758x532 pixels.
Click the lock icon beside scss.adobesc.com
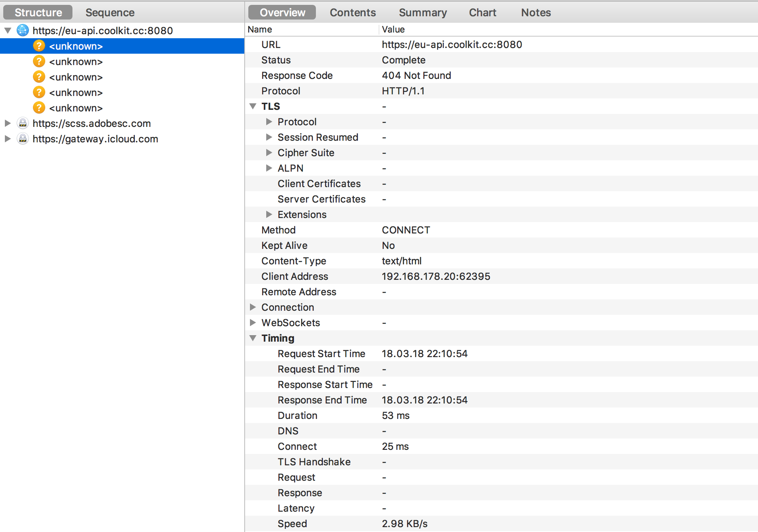coord(23,123)
